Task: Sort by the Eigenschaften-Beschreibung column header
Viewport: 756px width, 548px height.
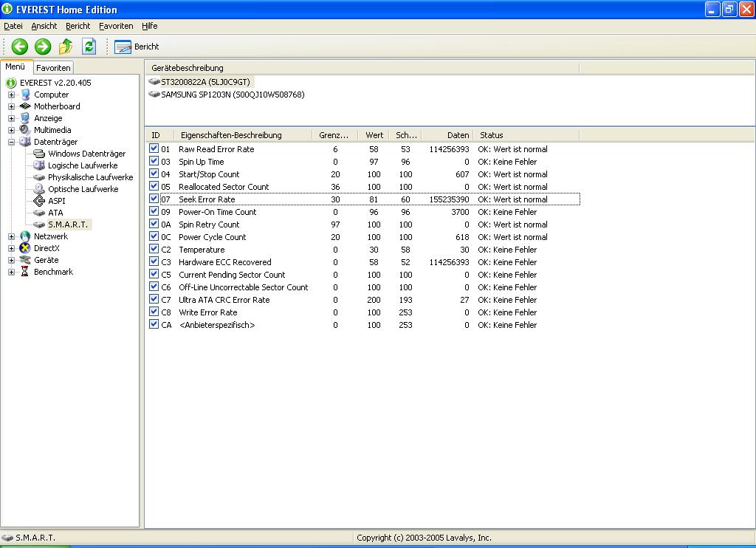Action: (x=242, y=135)
